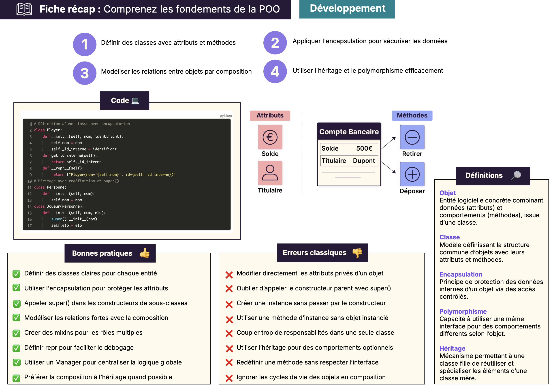Image resolution: width=555 pixels, height=392 pixels.
Task: Select the euro Solde attribute icon
Action: point(270,137)
